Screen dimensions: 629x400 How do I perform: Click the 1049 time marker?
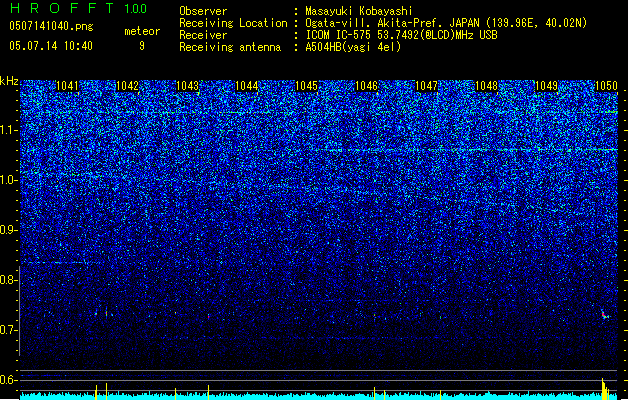click(546, 86)
